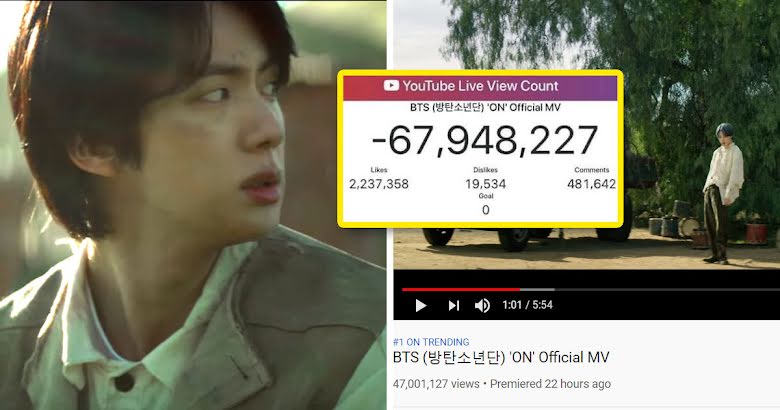The height and width of the screenshot is (410, 780).
Task: Click the 1:01 / 5:54 time display
Action: (527, 305)
